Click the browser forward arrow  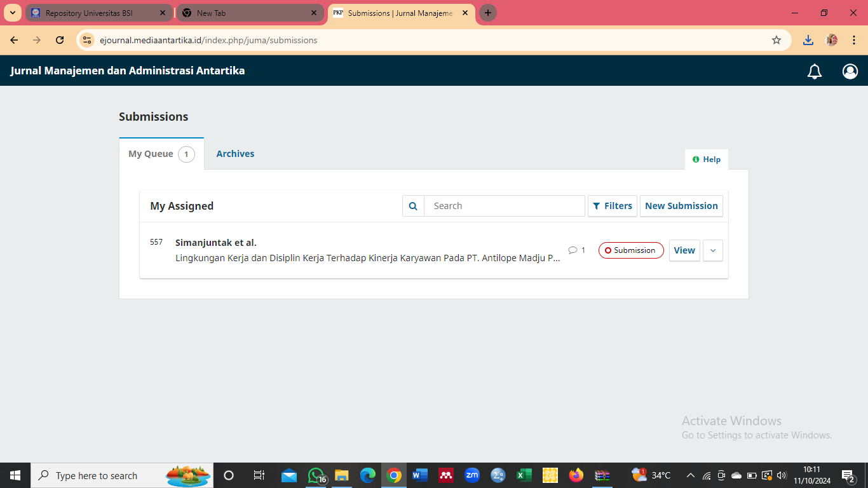pyautogui.click(x=37, y=40)
